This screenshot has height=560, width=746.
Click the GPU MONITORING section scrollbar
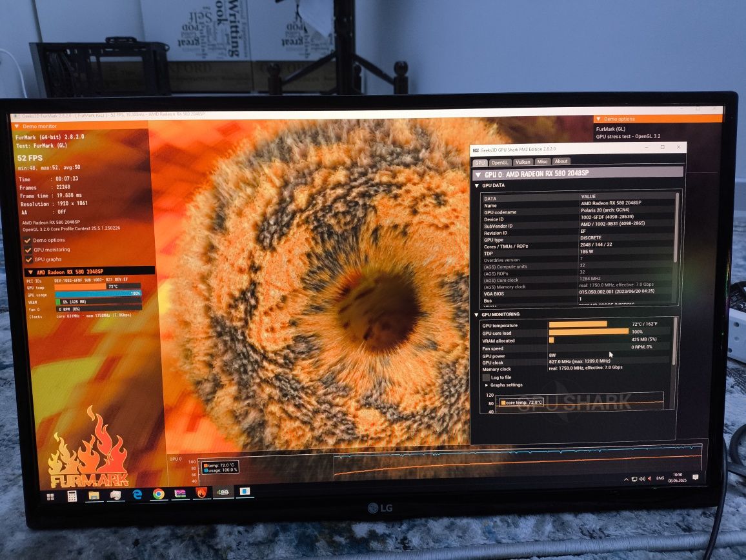674,342
